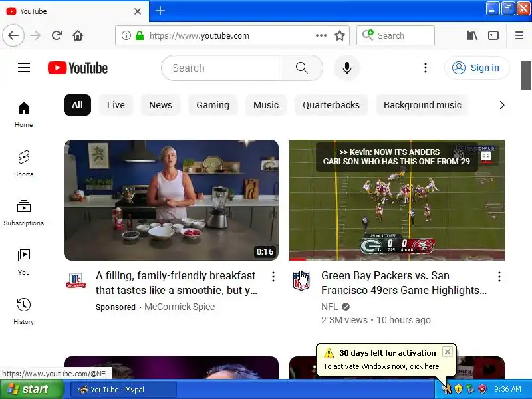Show site information icon in address bar
This screenshot has width=532, height=399.
(126, 35)
